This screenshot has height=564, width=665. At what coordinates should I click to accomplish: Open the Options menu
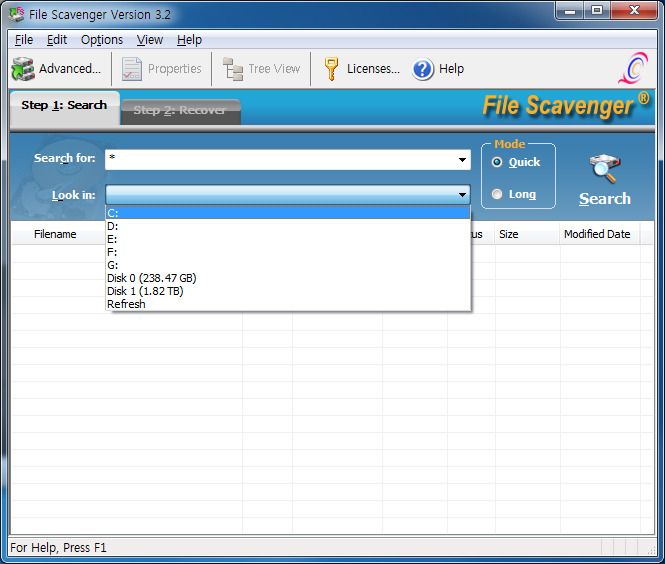pyautogui.click(x=102, y=40)
